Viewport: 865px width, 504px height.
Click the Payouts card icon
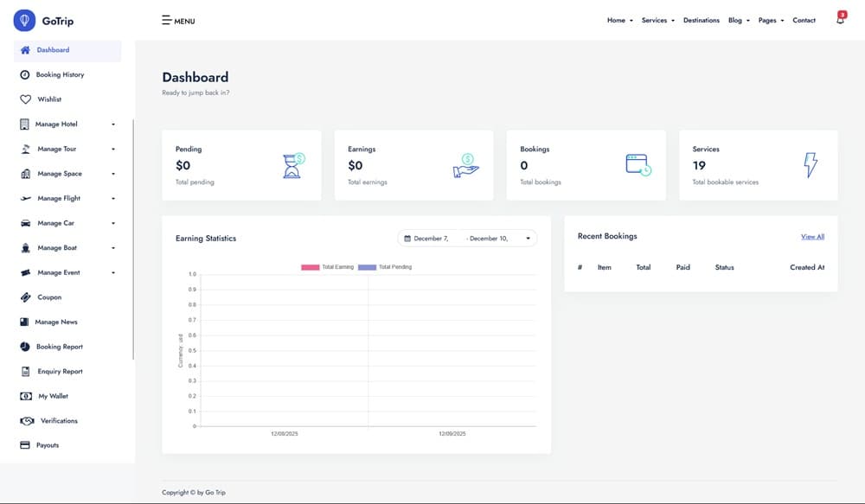click(x=25, y=445)
